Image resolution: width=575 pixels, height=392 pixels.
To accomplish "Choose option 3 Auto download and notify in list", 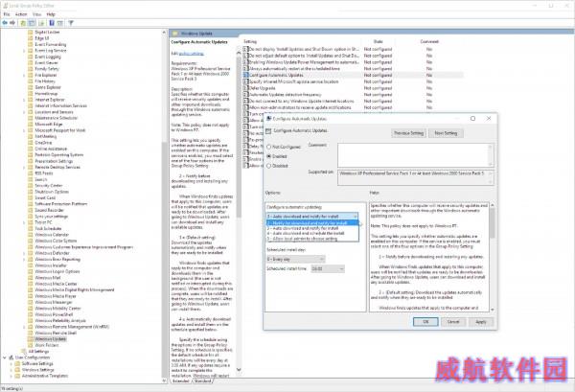I will click(x=312, y=228).
